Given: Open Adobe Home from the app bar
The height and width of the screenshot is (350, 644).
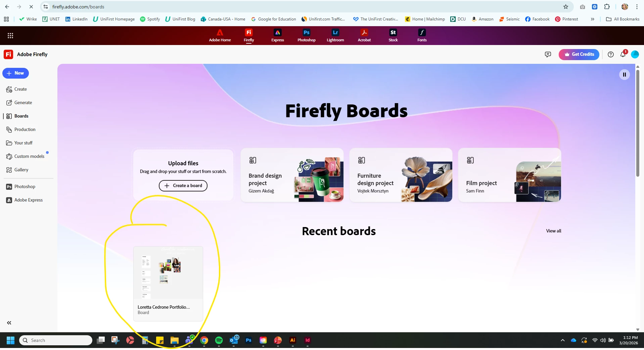Looking at the screenshot, I should 220,36.
